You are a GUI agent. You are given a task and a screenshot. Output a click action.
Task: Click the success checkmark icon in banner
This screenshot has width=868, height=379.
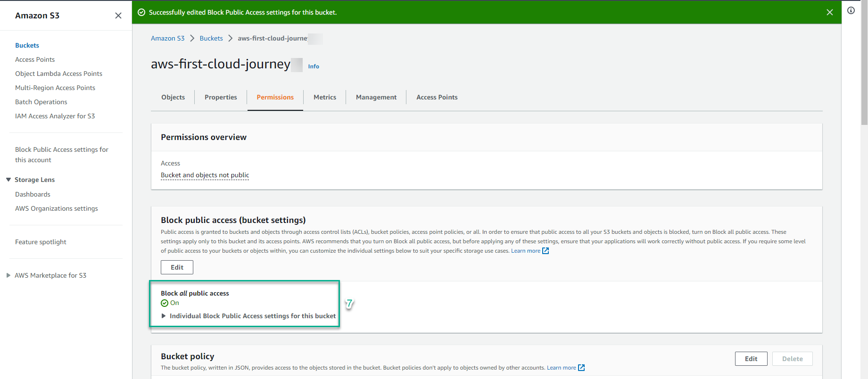pos(141,12)
